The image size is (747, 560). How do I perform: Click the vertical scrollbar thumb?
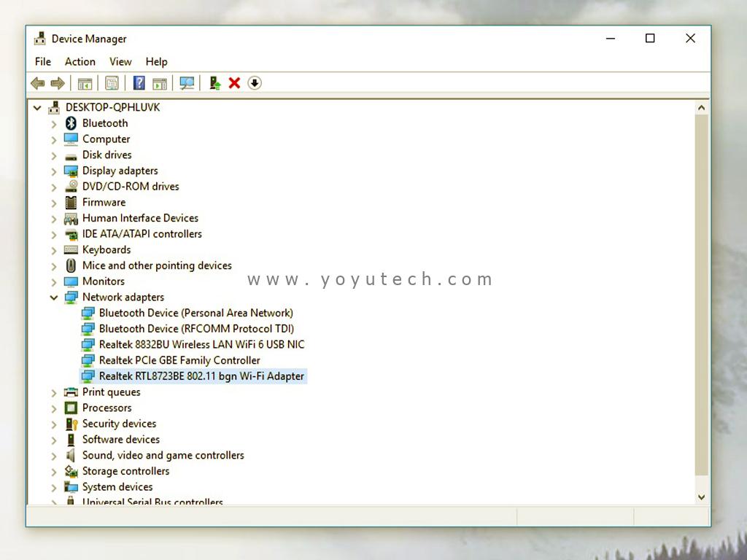701,295
